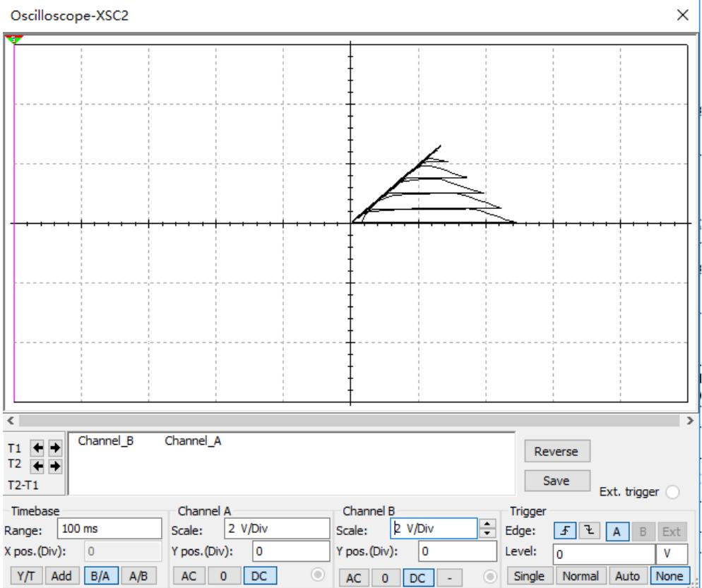The height and width of the screenshot is (588, 702).
Task: Switch timebase to Y/T mode
Action: (23, 577)
